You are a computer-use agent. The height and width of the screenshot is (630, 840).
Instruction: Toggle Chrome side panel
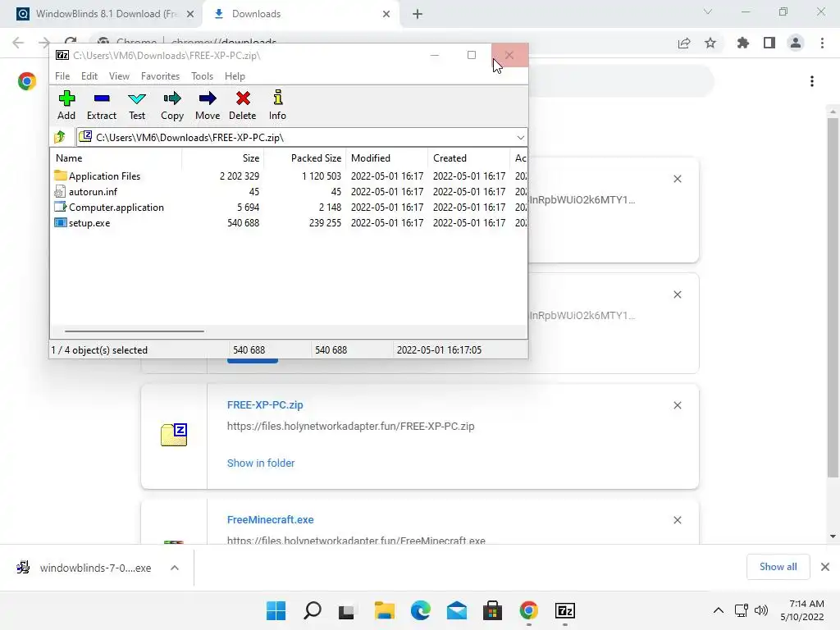(769, 43)
